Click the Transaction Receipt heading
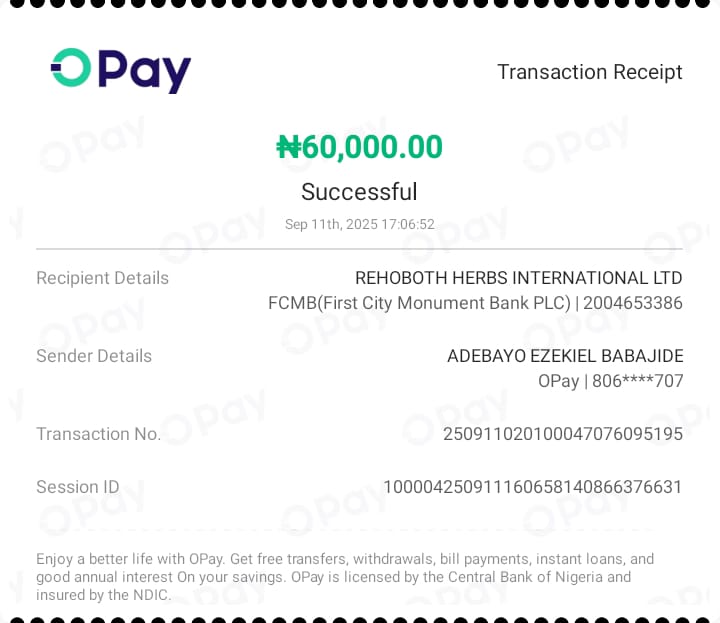This screenshot has height=623, width=720. (x=589, y=72)
